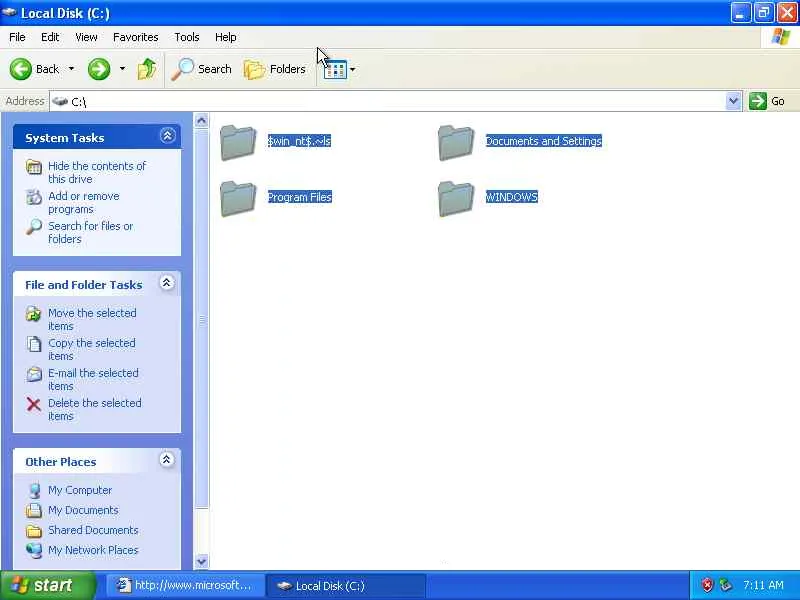The image size is (800, 600).
Task: Click the Local Disk (C:) taskbar button
Action: [x=346, y=586]
